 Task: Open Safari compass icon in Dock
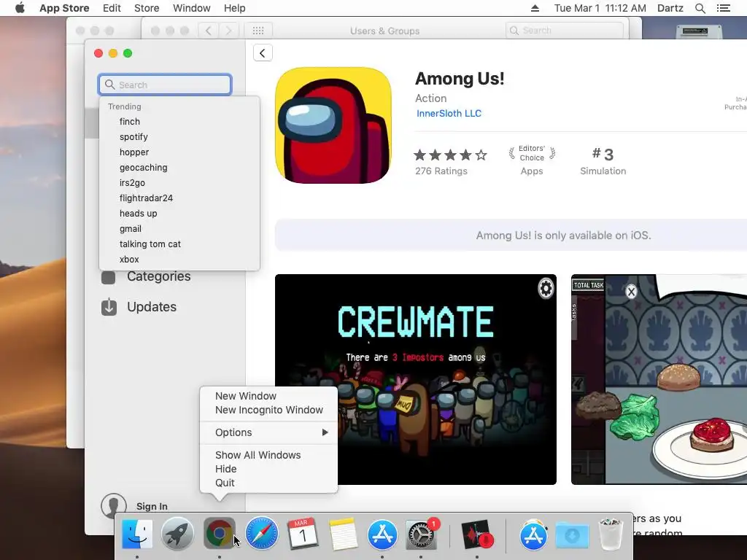tap(262, 534)
